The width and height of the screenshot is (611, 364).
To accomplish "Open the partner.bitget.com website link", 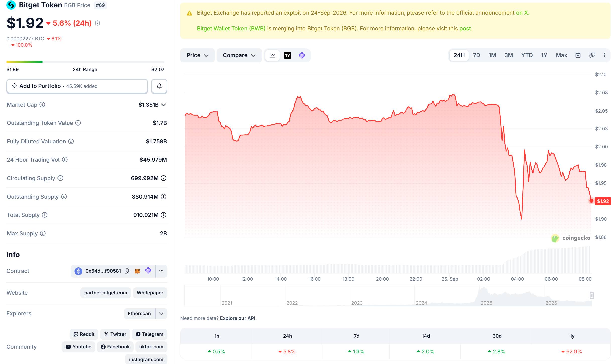I will (x=105, y=293).
